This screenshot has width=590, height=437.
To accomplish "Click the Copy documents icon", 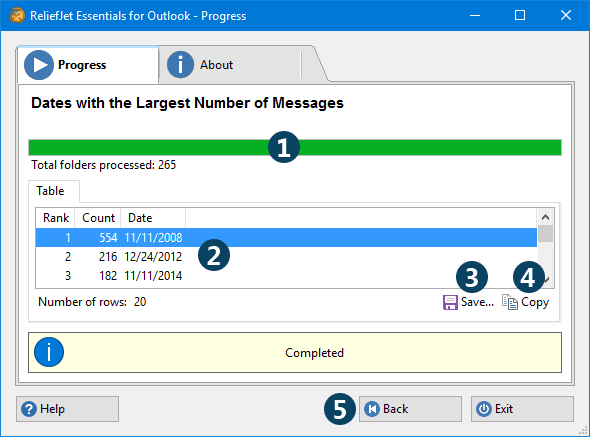I will click(x=510, y=302).
